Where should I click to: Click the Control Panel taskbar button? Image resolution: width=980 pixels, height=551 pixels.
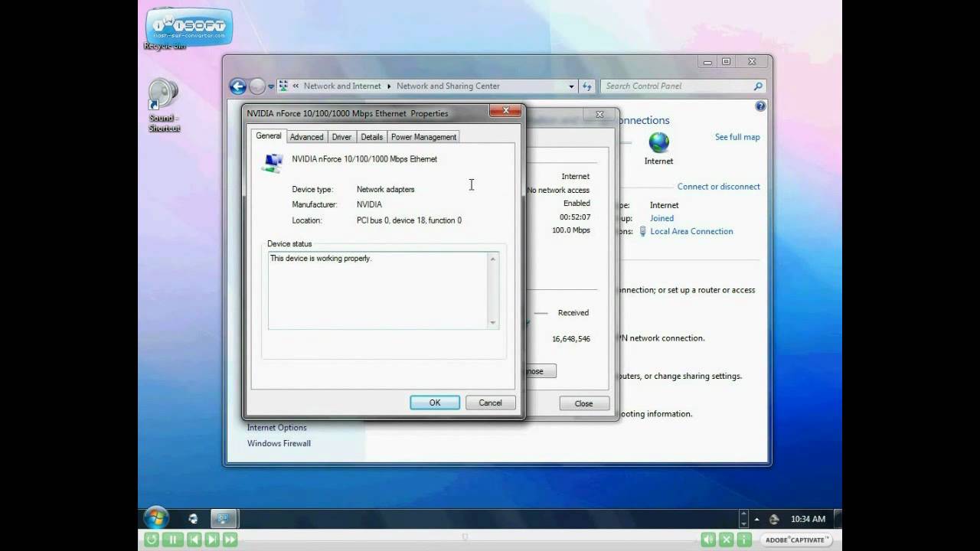[224, 519]
